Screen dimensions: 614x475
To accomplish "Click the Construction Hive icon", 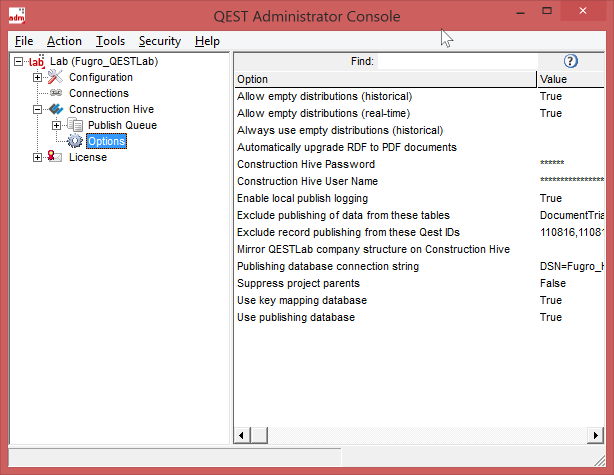I will pyautogui.click(x=56, y=110).
